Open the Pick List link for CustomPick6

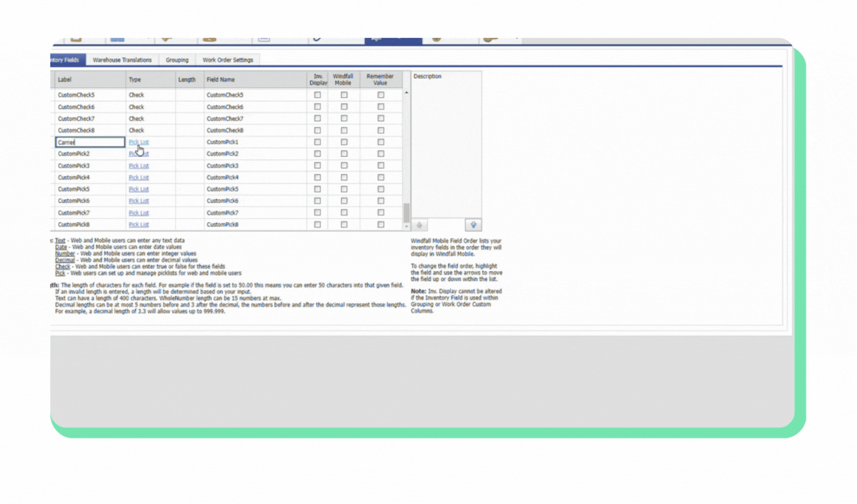[139, 201]
